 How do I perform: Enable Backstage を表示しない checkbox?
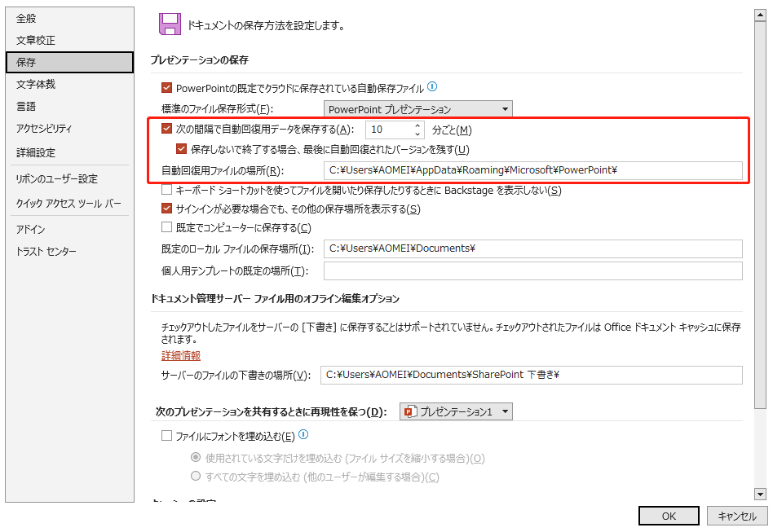(x=166, y=190)
